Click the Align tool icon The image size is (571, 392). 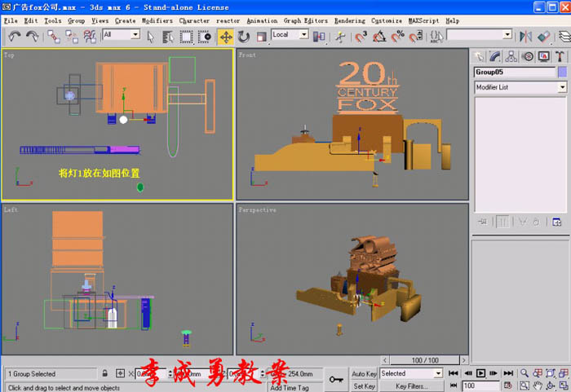(x=544, y=37)
